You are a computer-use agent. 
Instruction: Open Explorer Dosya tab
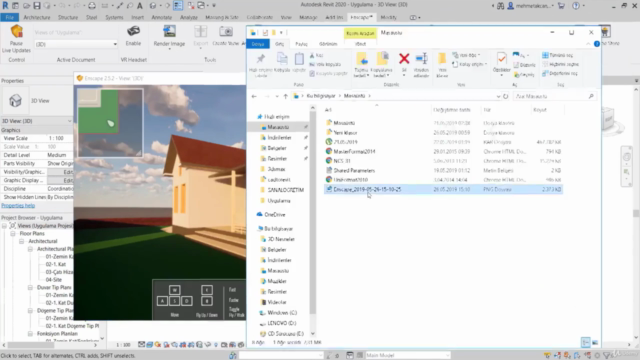[x=258, y=44]
